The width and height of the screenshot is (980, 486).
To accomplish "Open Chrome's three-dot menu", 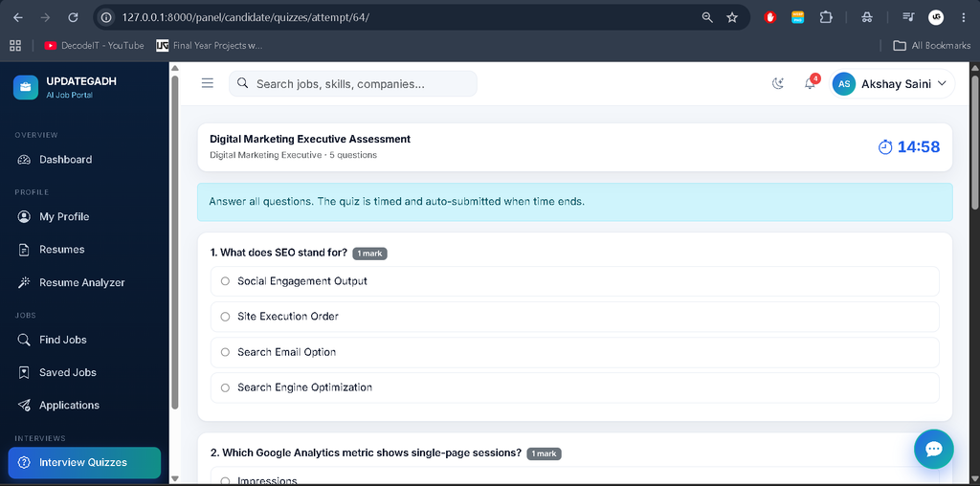I will point(963,17).
